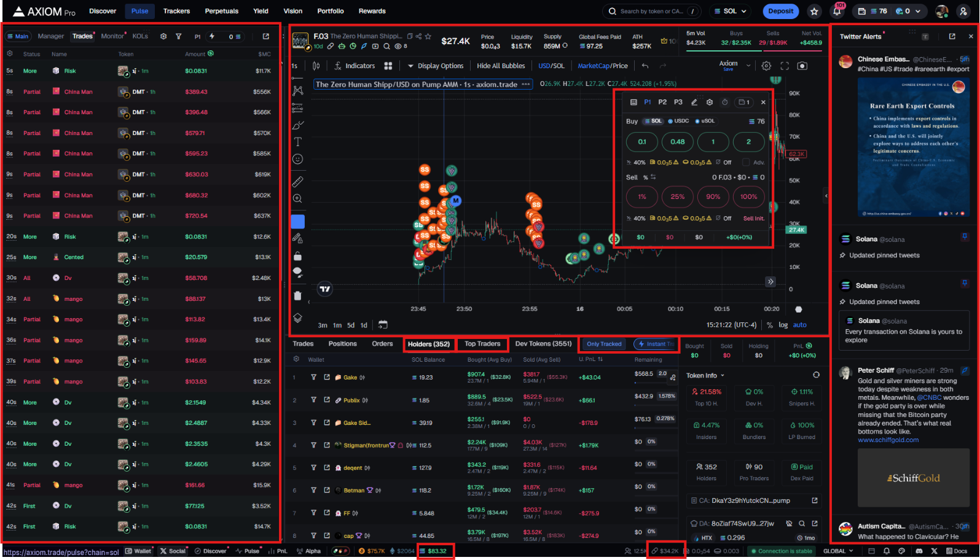Image resolution: width=980 pixels, height=560 pixels.
Task: Open the filter funnel icon in Trades panel
Action: [x=179, y=36]
